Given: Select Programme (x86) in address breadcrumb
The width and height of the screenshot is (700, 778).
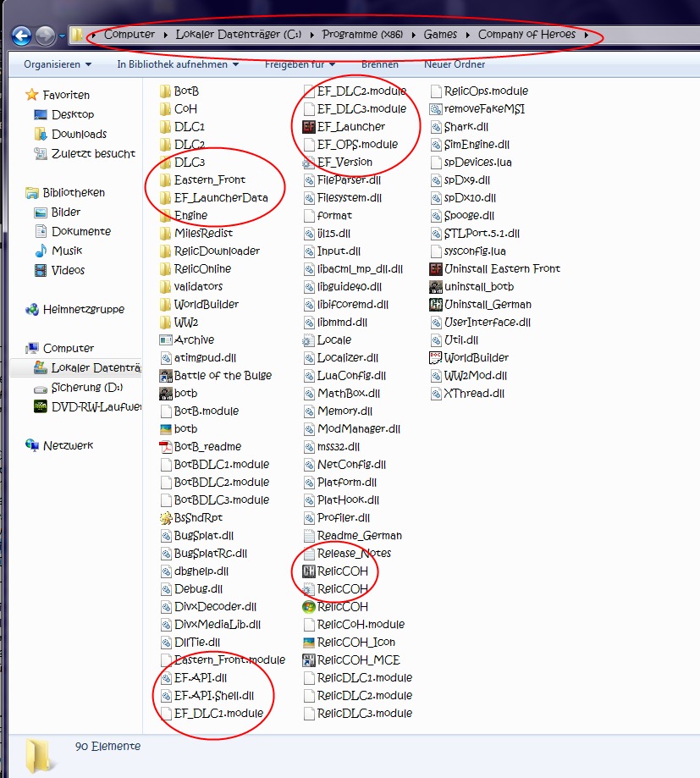Looking at the screenshot, I should point(362,34).
